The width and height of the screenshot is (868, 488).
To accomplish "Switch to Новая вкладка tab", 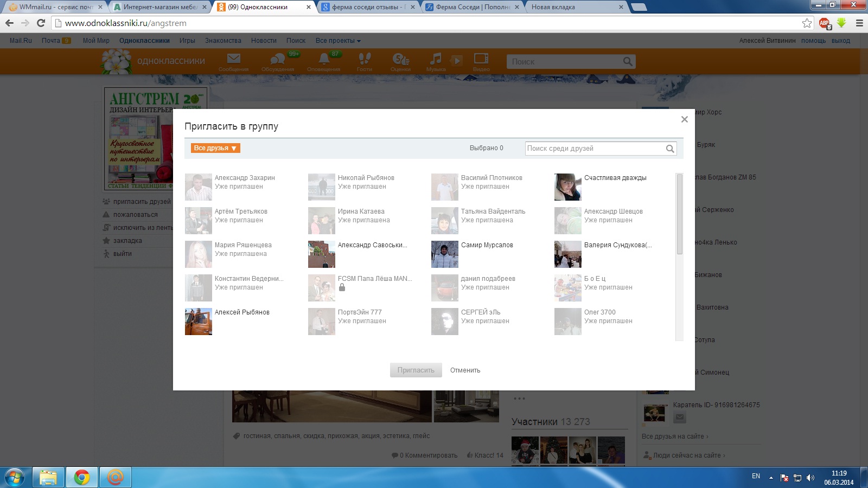I will 576,7.
